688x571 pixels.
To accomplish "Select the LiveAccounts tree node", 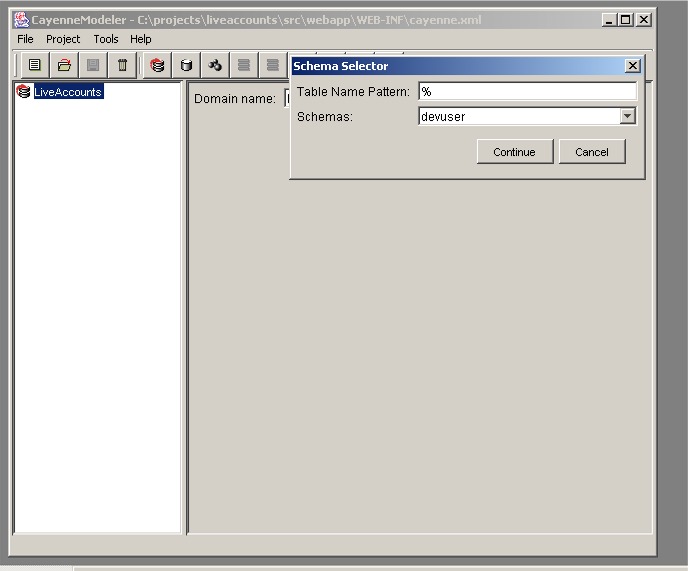I will click(68, 92).
